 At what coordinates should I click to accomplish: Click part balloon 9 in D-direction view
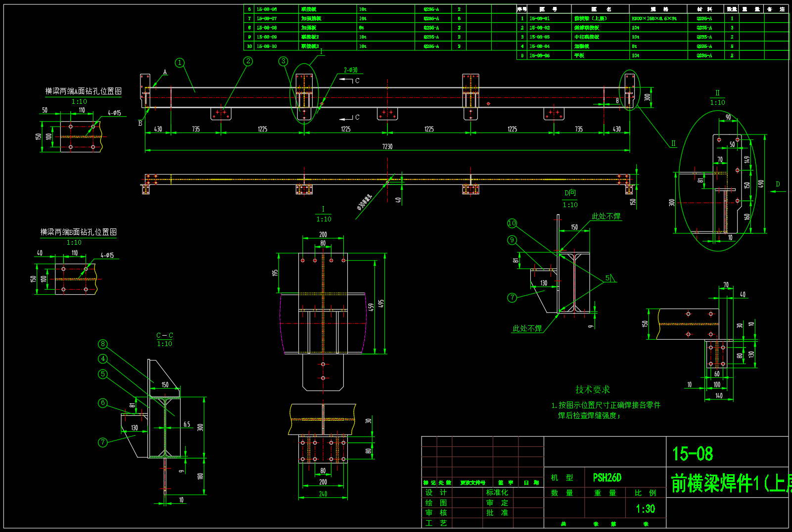pos(512,240)
